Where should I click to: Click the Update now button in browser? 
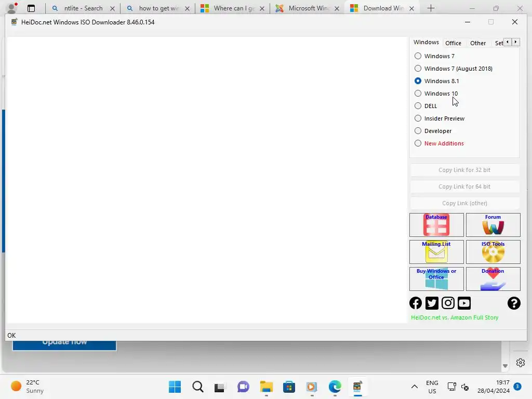[64, 345]
